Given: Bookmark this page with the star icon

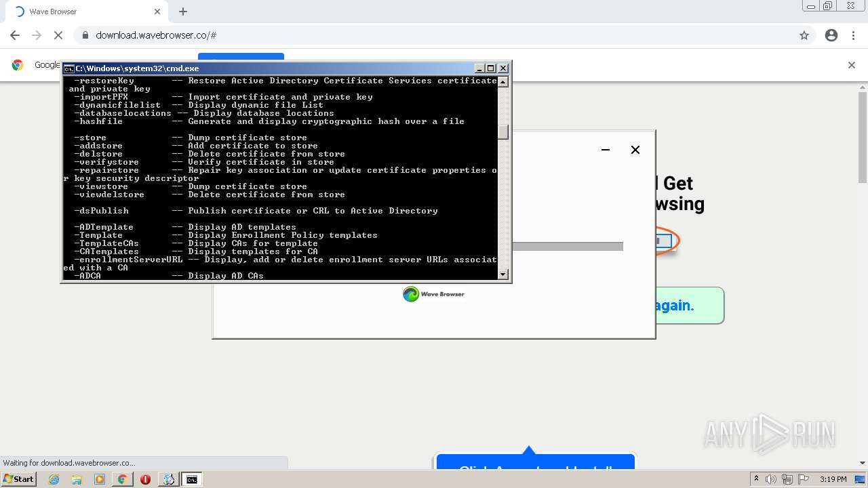Looking at the screenshot, I should point(804,35).
